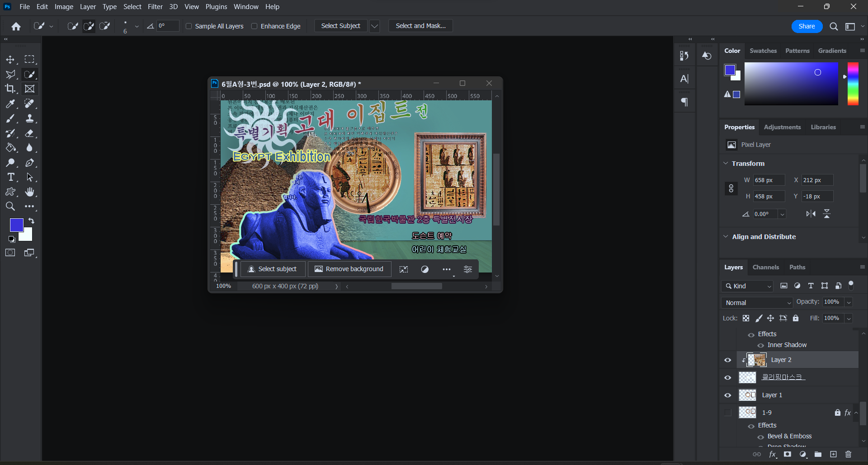Screen dimensions: 868x465
Task: Toggle width-height link constraint
Action: click(731, 188)
